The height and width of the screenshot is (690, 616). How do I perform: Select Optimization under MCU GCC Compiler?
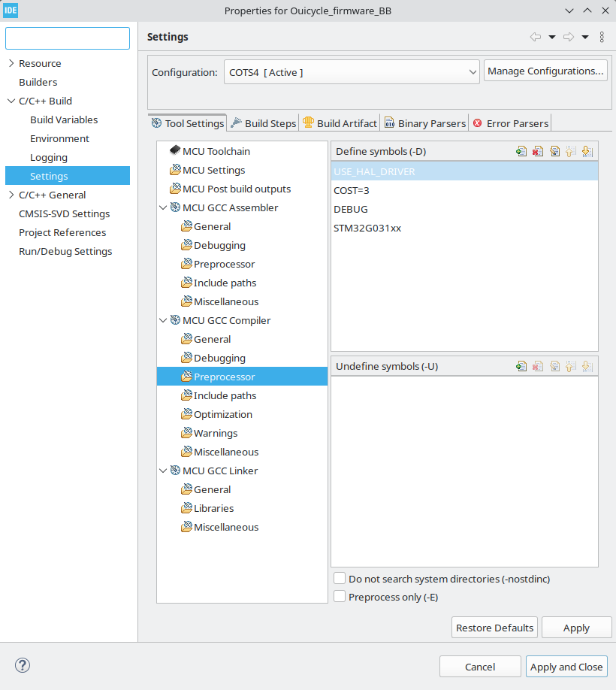pos(223,415)
